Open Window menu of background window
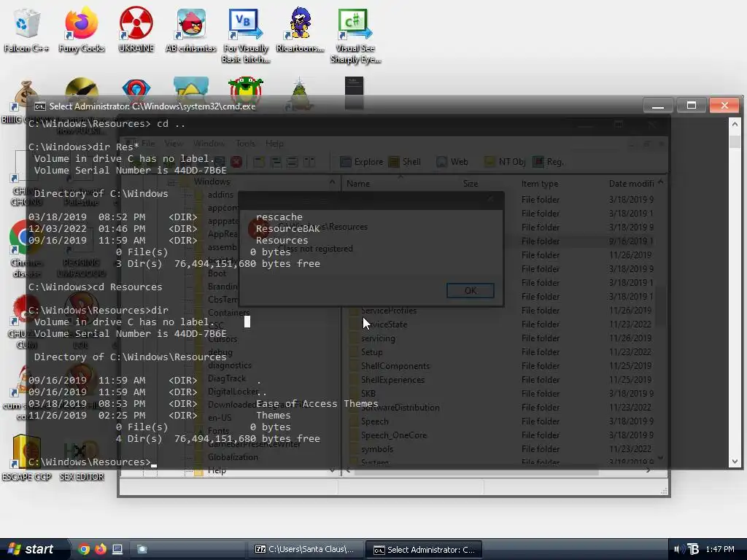 pyautogui.click(x=209, y=144)
